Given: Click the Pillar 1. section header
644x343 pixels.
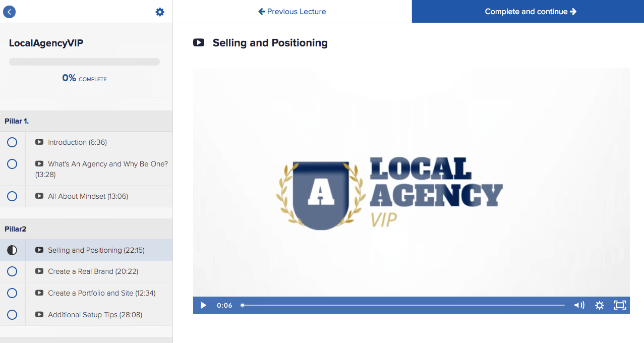Looking at the screenshot, I should pos(86,121).
